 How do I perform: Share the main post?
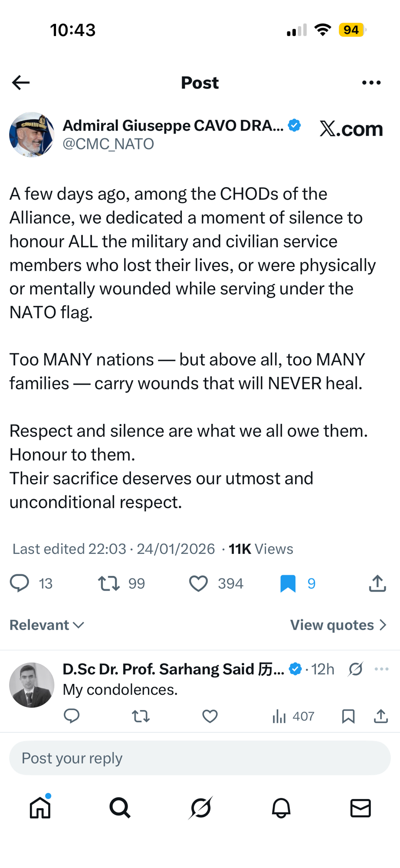(x=377, y=583)
